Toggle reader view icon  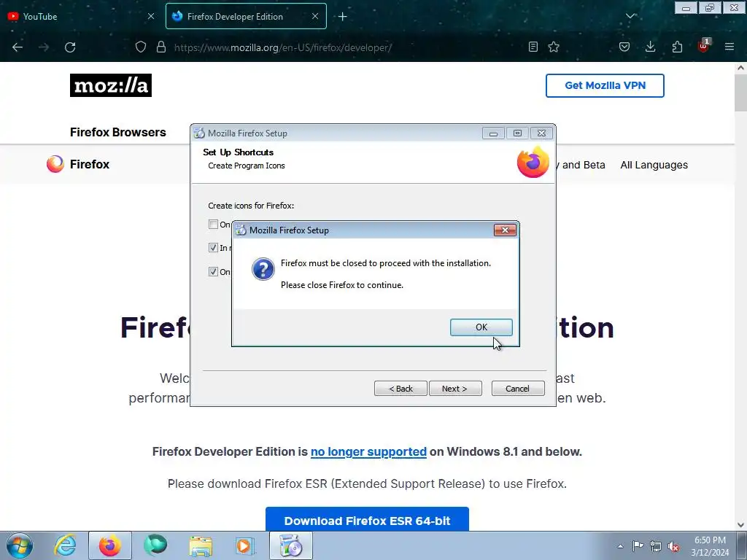[x=533, y=47]
